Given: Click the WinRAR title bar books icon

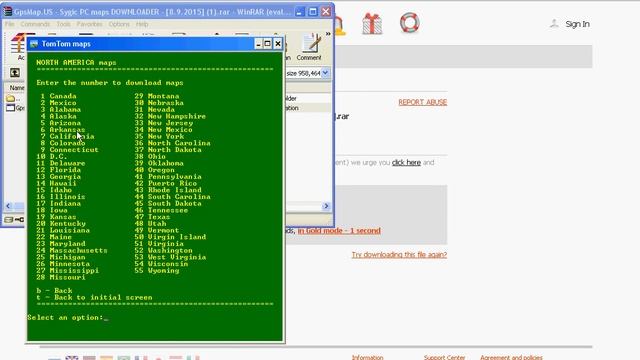Looking at the screenshot, I should [x=7, y=11].
